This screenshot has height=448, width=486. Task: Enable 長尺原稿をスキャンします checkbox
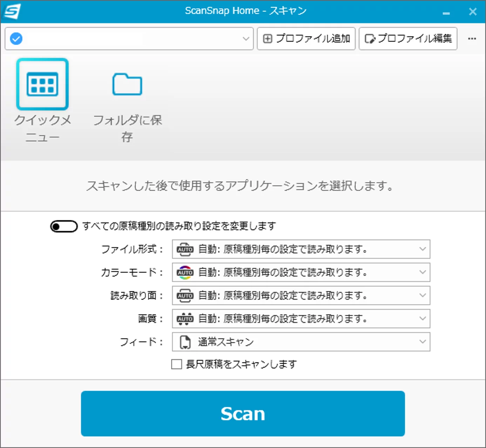click(177, 364)
